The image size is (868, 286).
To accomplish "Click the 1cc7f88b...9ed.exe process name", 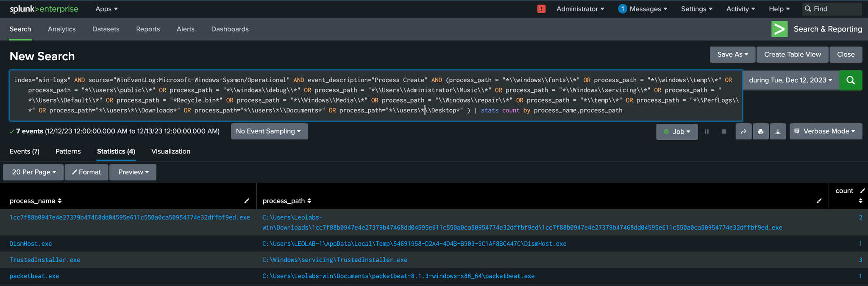I will click(130, 217).
